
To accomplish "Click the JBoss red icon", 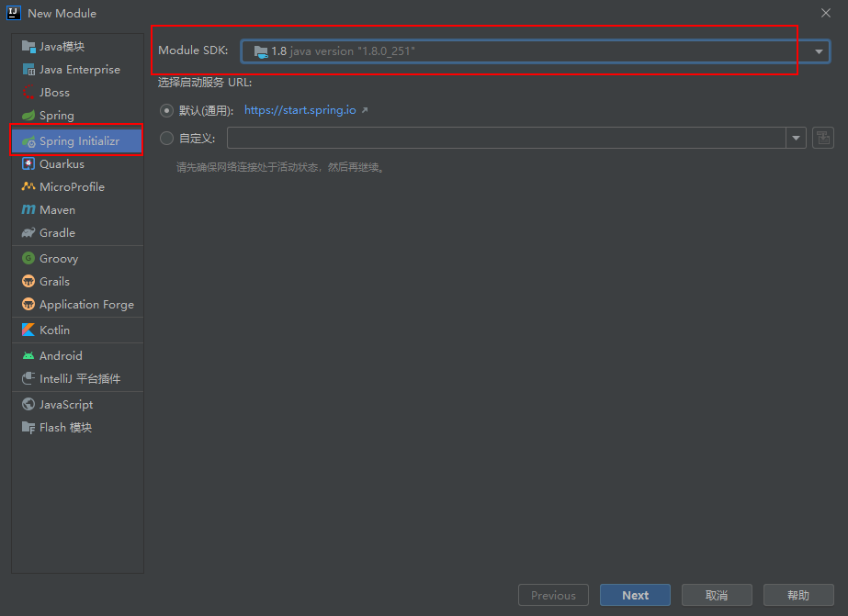I will coord(28,93).
